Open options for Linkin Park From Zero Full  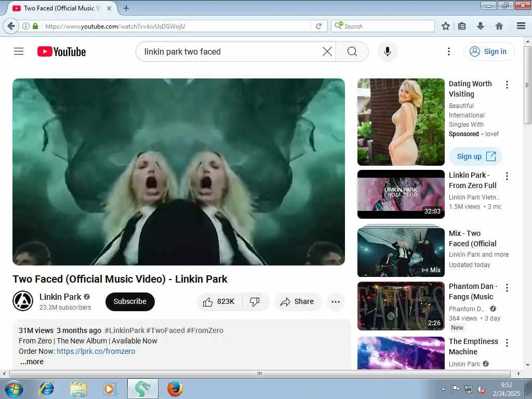507,176
